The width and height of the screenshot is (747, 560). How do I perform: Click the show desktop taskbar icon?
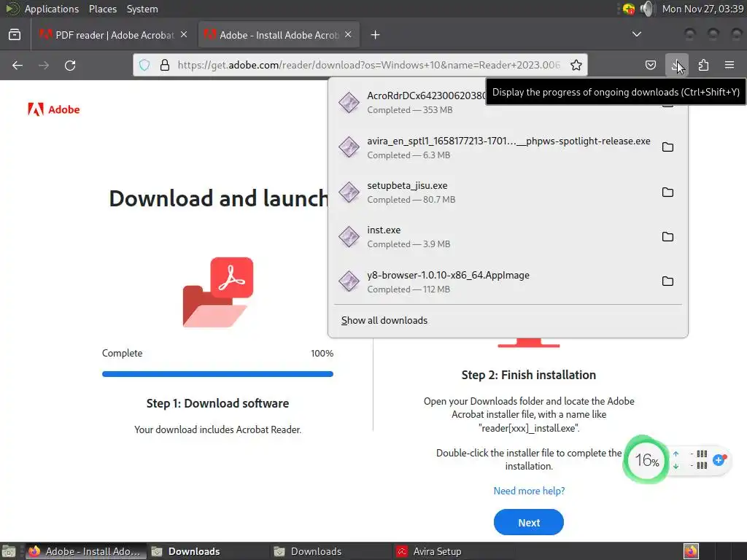[9, 551]
